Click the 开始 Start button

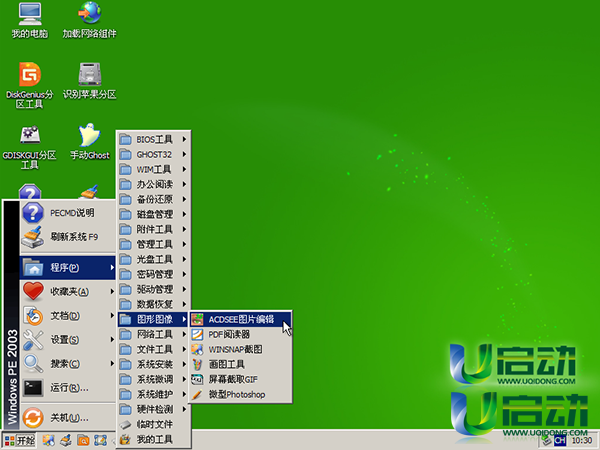pos(19,440)
